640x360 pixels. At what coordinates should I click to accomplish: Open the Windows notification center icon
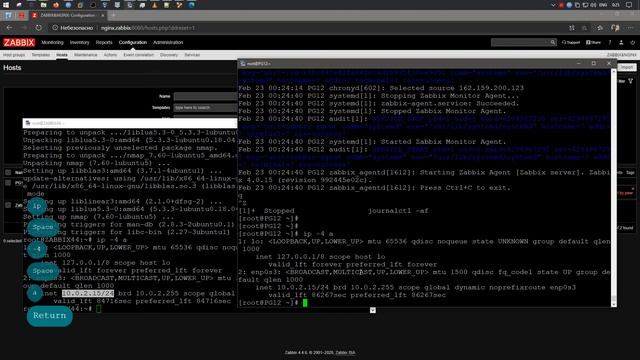pyautogui.click(x=629, y=5)
